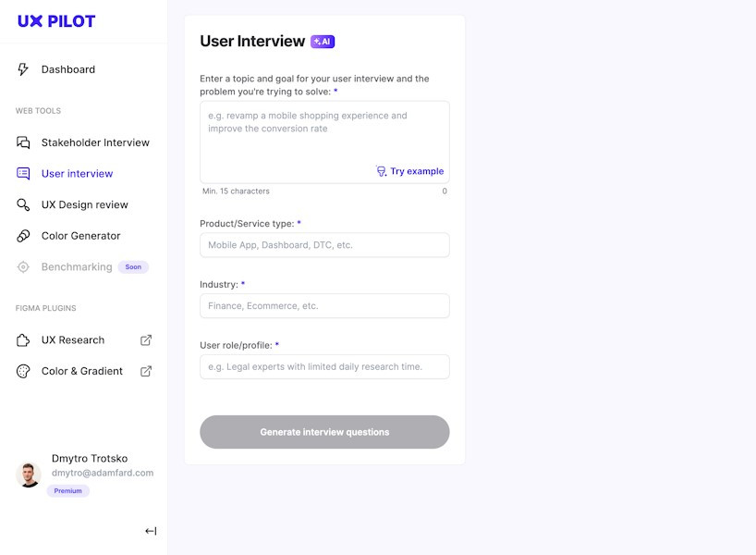Click the Dashboard lightning bolt icon
Image resolution: width=756 pixels, height=555 pixels.
[x=23, y=69]
